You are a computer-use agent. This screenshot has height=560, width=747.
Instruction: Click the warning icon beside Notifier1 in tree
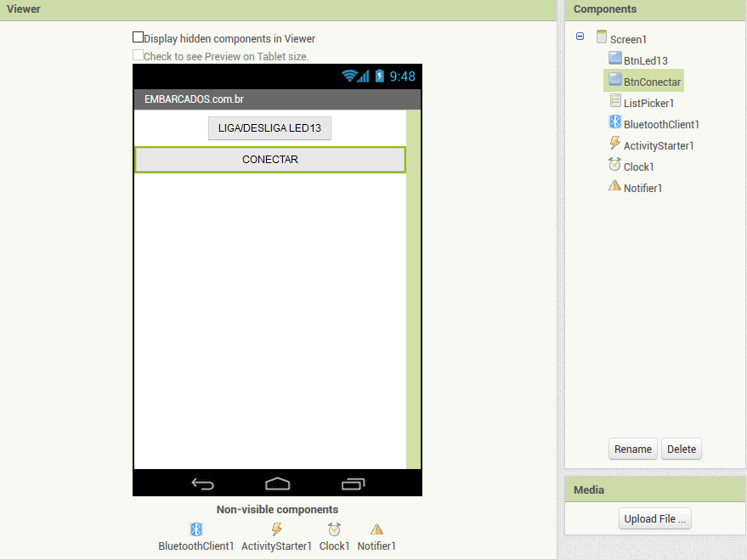tap(615, 185)
